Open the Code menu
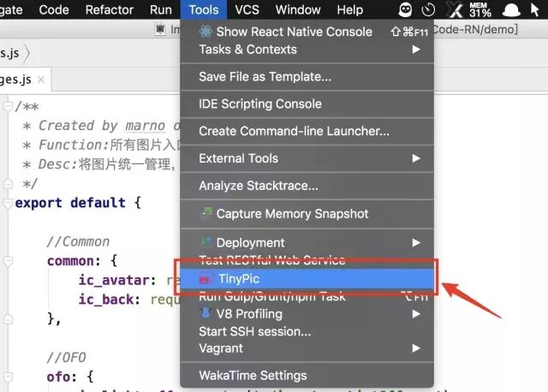 (x=54, y=9)
